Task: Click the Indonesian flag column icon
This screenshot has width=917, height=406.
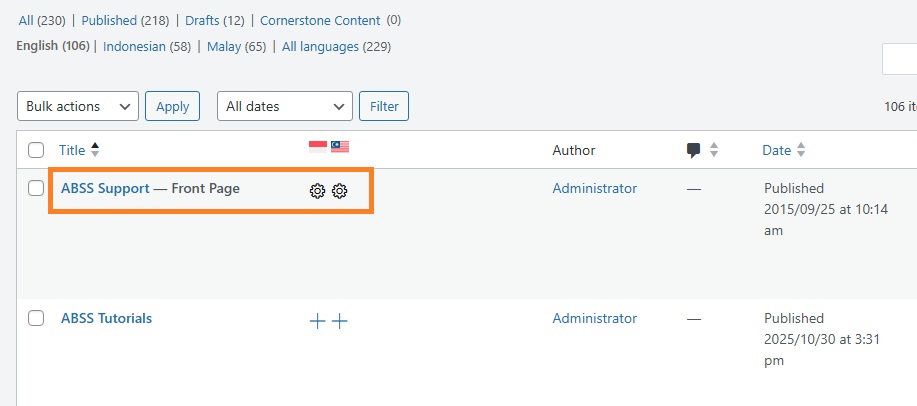Action: (x=318, y=147)
